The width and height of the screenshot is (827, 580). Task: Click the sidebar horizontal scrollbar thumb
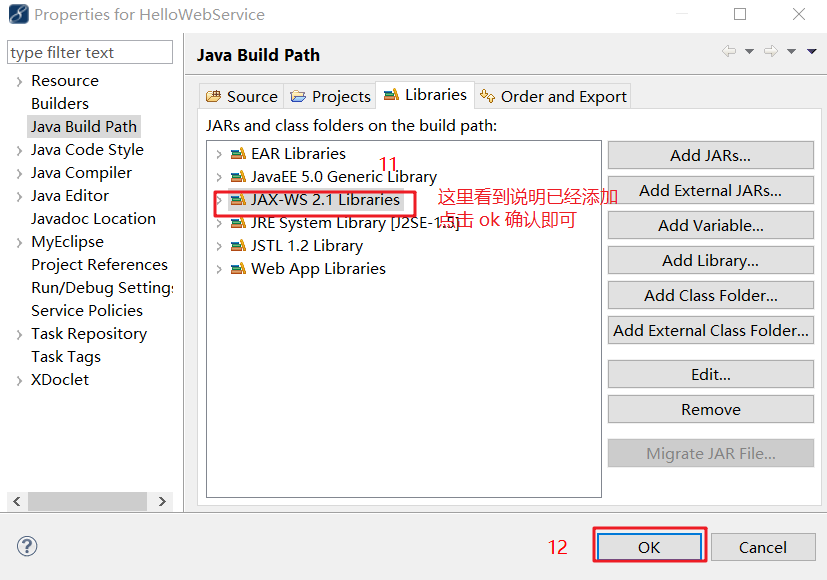[x=87, y=501]
